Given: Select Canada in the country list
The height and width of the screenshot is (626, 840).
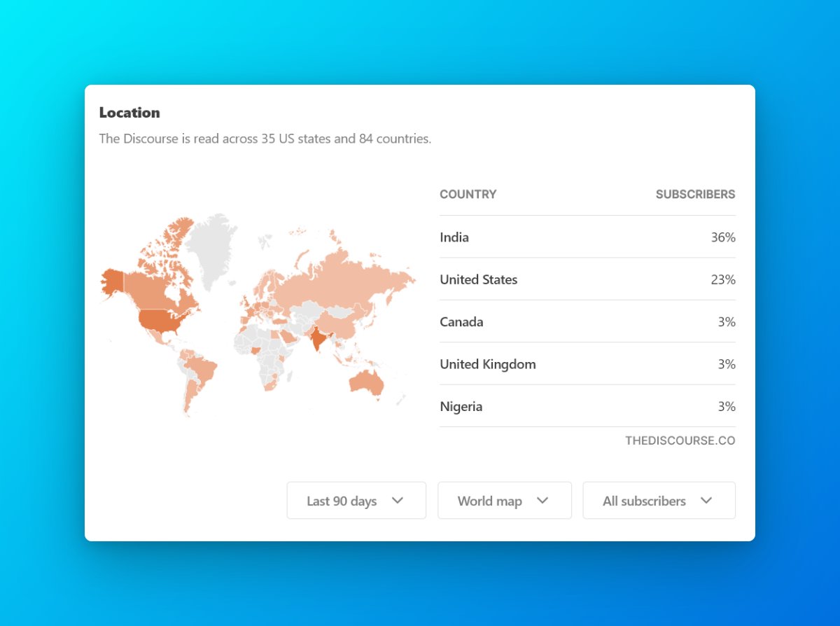Looking at the screenshot, I should pyautogui.click(x=587, y=321).
